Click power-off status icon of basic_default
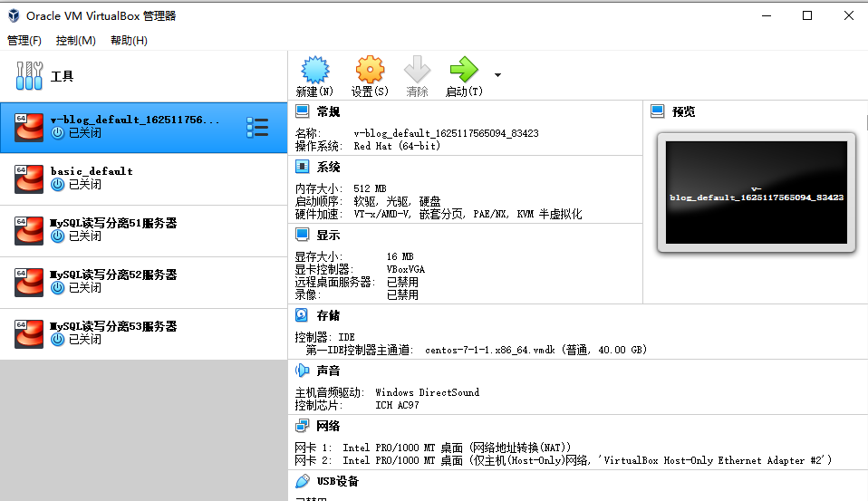Image resolution: width=868 pixels, height=501 pixels. pos(58,184)
